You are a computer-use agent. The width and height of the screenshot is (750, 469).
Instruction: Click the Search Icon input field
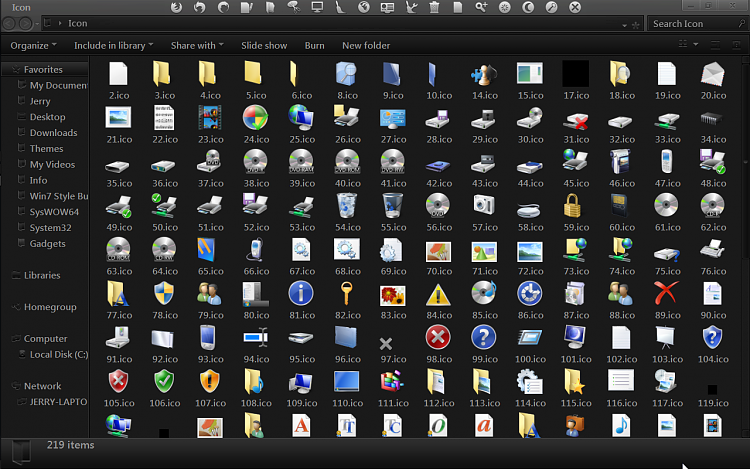click(x=692, y=23)
